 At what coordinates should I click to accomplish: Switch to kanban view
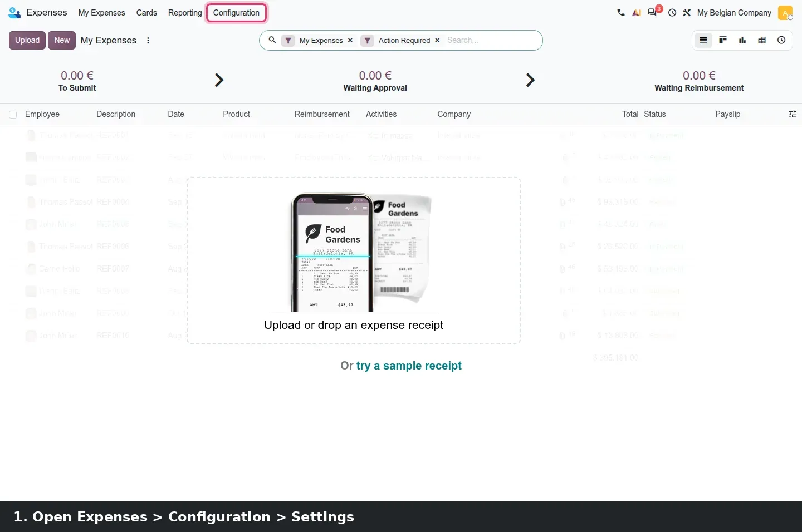723,40
